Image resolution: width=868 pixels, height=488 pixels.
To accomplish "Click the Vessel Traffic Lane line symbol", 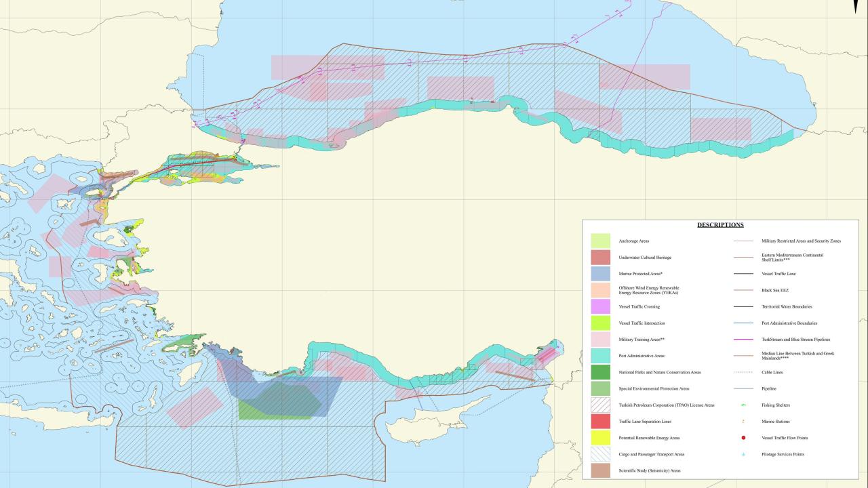I will click(x=743, y=274).
